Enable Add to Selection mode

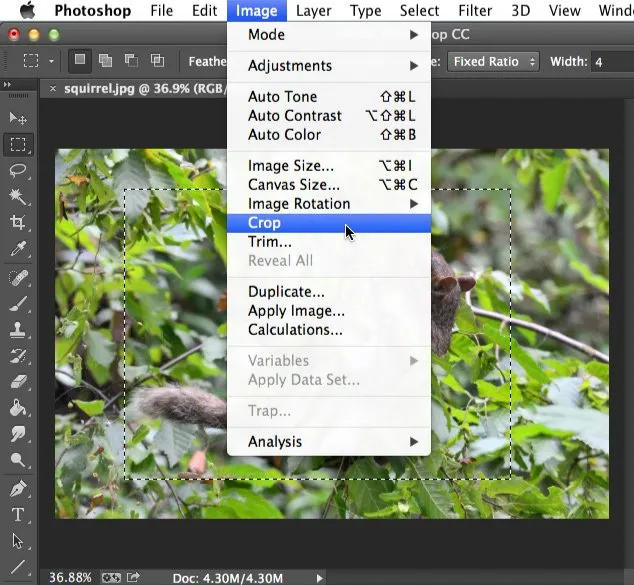pos(105,61)
